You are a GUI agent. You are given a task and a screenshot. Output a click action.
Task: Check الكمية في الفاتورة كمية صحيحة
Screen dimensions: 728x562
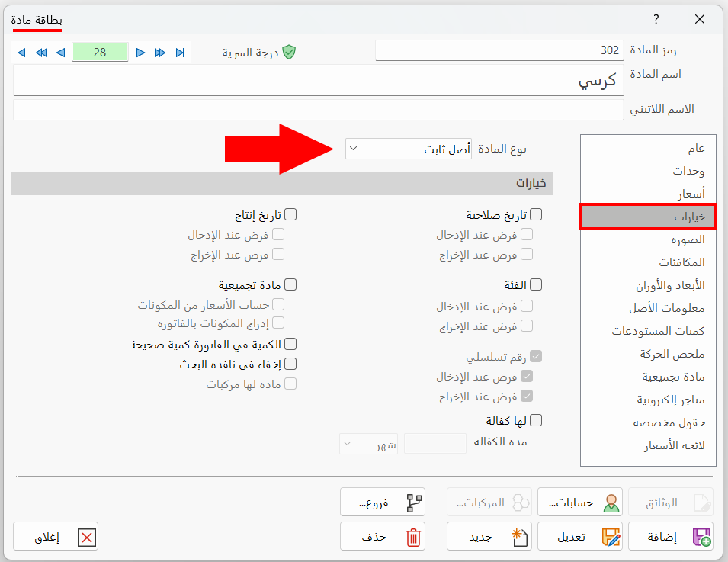point(290,344)
